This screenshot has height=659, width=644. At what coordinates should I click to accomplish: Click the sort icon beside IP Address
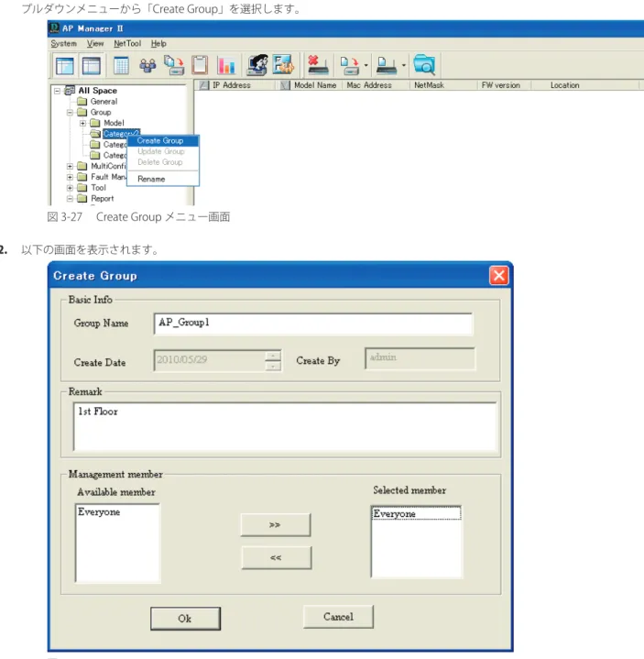(x=204, y=85)
